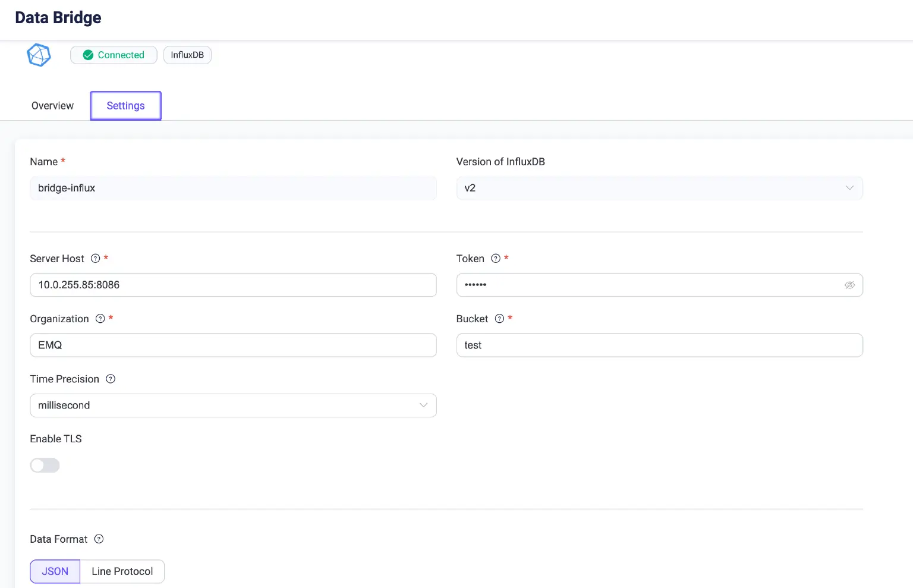The width and height of the screenshot is (913, 588).
Task: Click the help icon beside Data Format
Action: coord(99,539)
